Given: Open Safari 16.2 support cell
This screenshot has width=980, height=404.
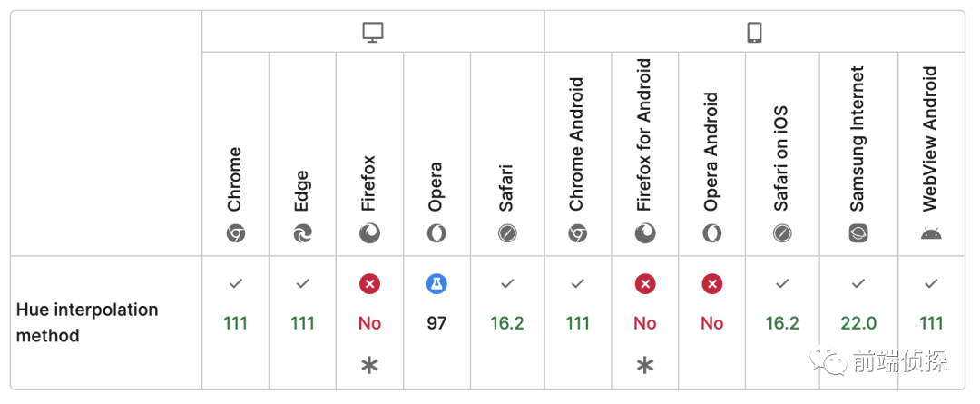Looking at the screenshot, I should 507,322.
